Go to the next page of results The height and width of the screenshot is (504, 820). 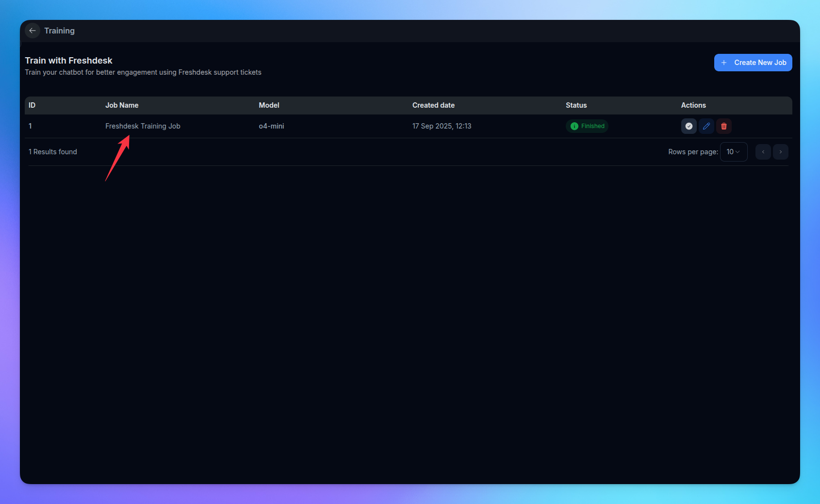[x=780, y=152]
